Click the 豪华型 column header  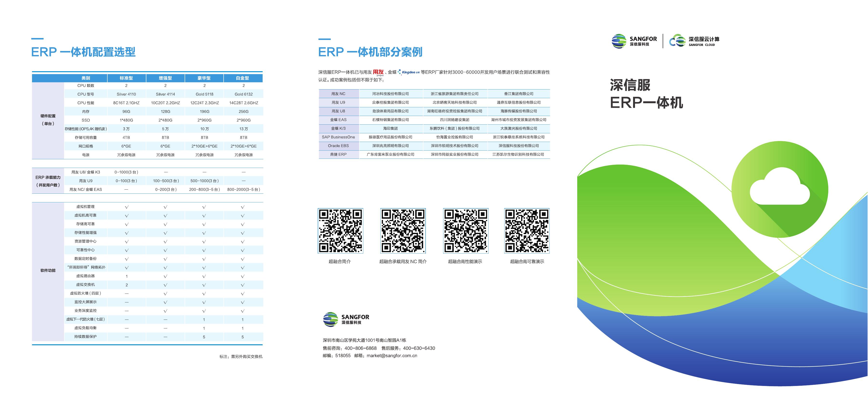(x=204, y=78)
